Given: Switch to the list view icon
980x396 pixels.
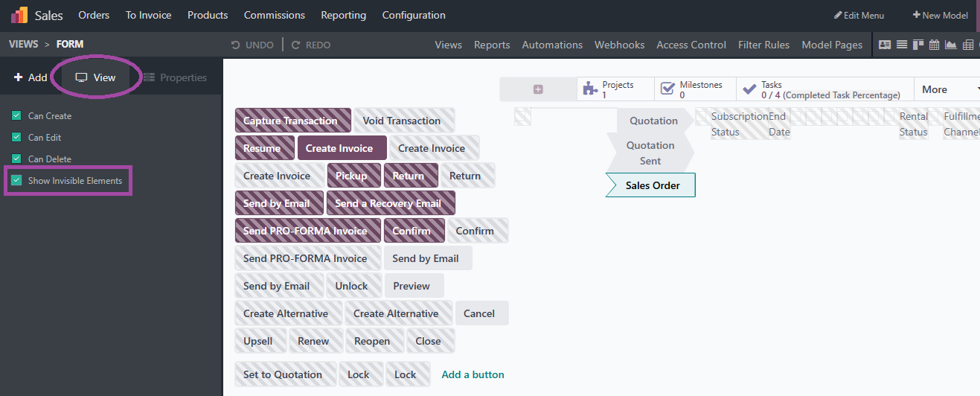Looking at the screenshot, I should tap(902, 45).
